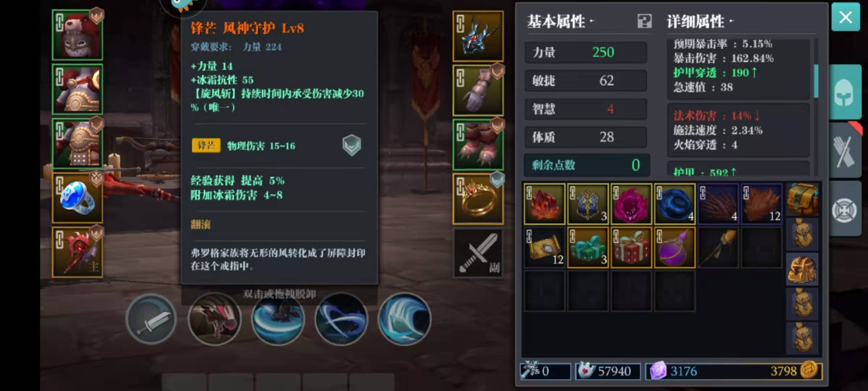
Task: Expand the 详细属性 dropdown arrow
Action: (x=732, y=21)
